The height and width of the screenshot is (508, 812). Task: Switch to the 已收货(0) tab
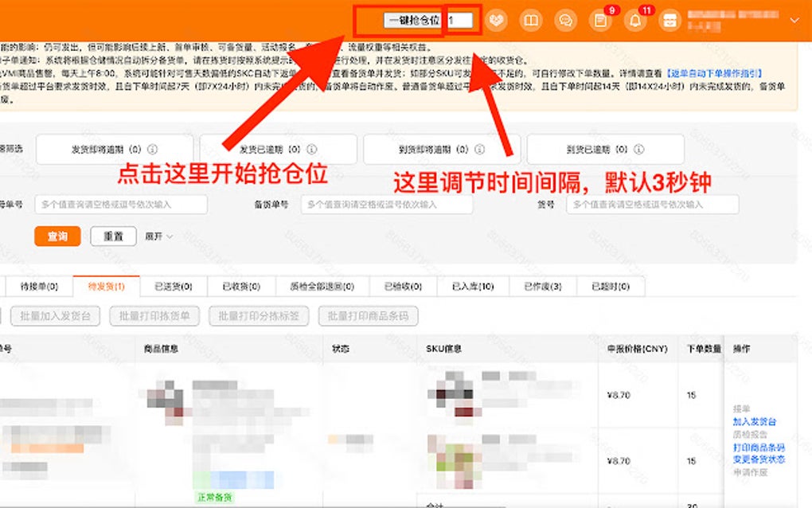point(241,287)
